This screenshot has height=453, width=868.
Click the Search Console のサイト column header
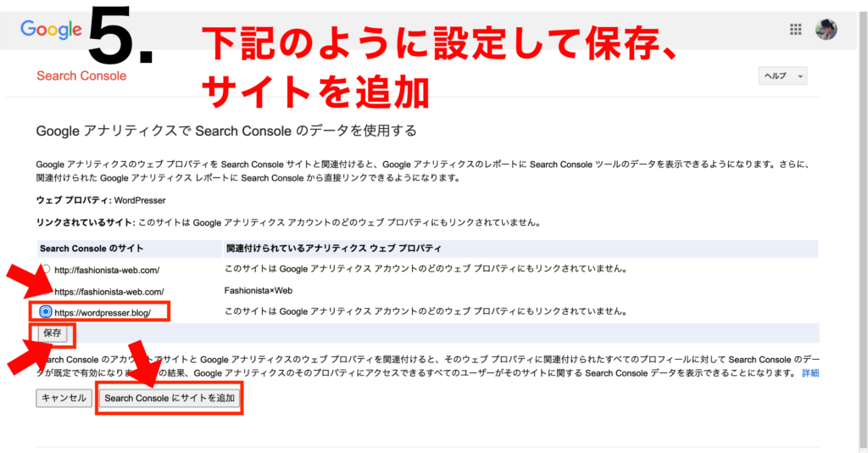click(92, 249)
